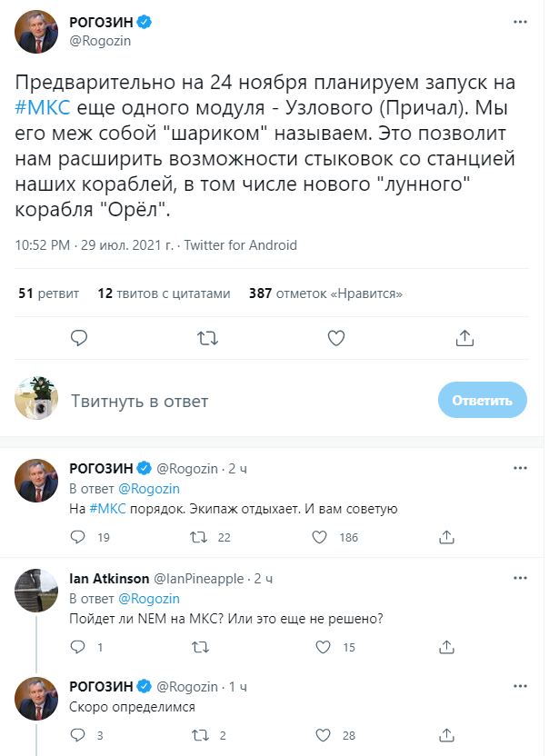
Task: Retweet the main Rogozin tweet
Action: (x=207, y=338)
